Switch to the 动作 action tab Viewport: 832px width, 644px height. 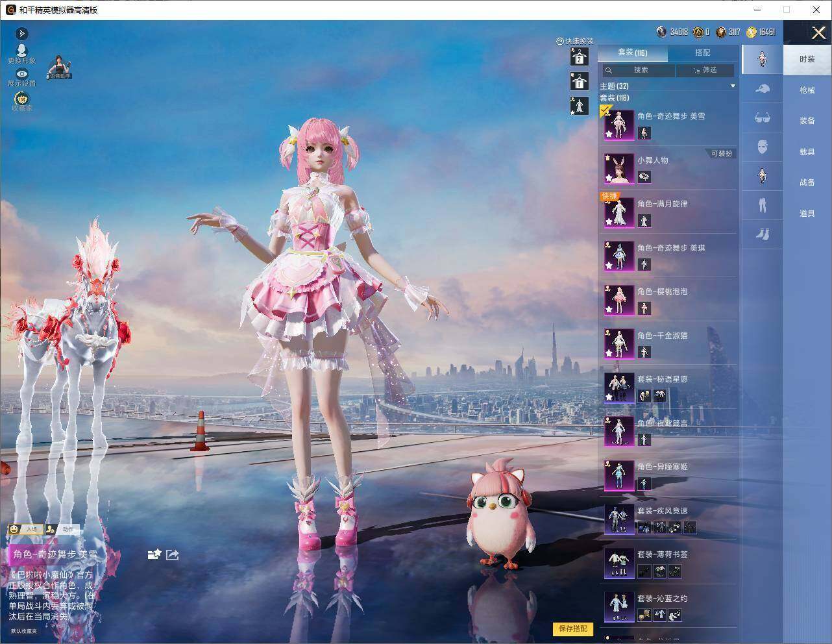62,529
